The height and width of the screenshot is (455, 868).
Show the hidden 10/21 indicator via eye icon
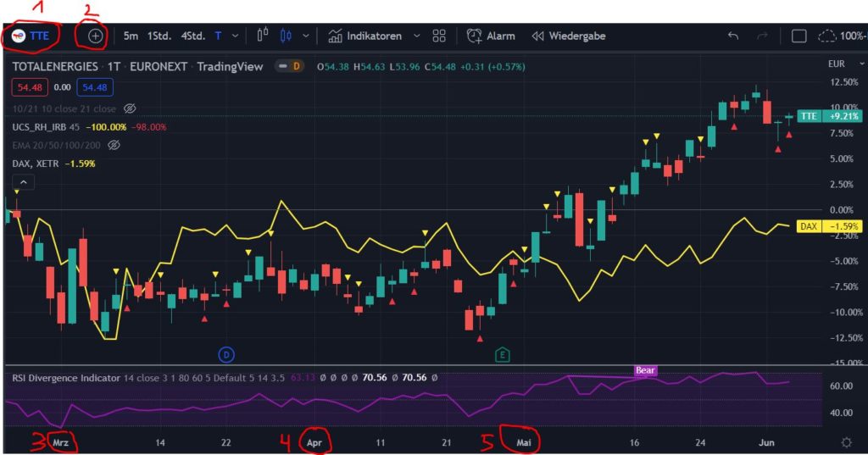pos(130,108)
